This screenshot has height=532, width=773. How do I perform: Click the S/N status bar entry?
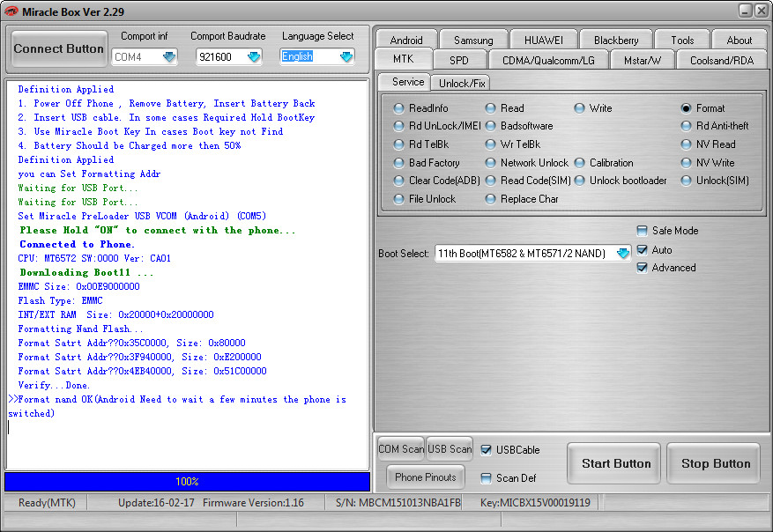tap(398, 502)
